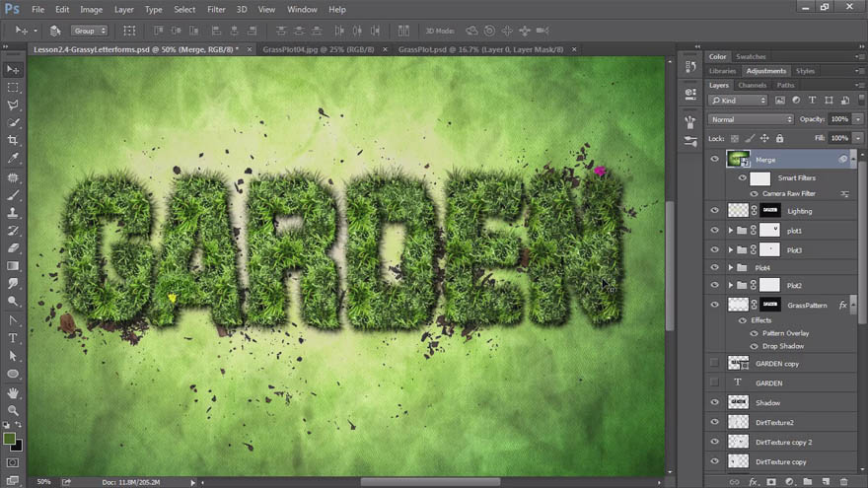Click the layer style fx button
The image size is (868, 488).
[x=753, y=482]
